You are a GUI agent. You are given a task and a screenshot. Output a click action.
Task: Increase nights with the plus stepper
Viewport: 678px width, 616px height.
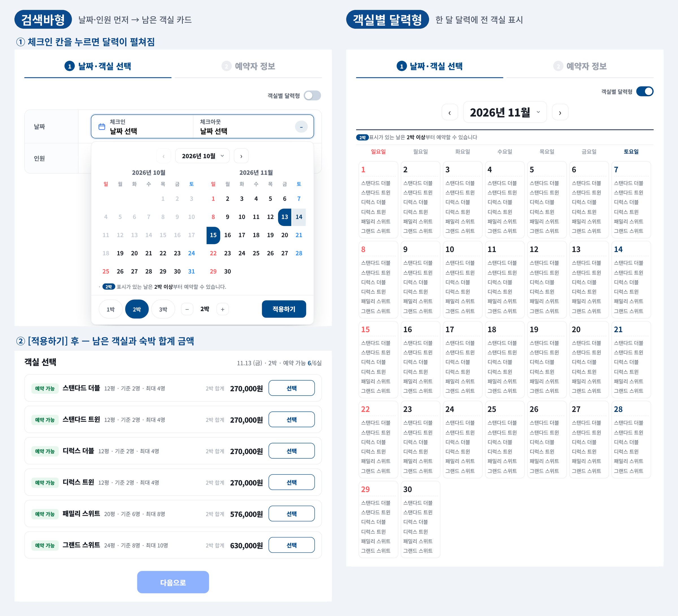tap(223, 309)
